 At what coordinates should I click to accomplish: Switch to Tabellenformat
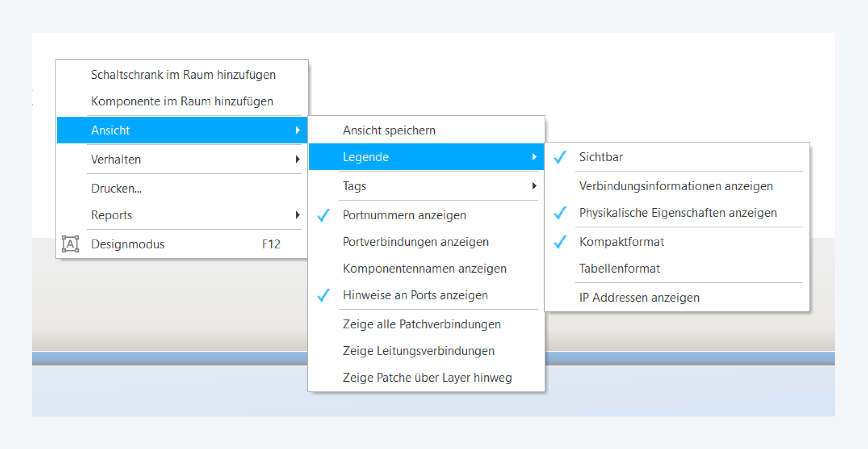click(x=619, y=269)
